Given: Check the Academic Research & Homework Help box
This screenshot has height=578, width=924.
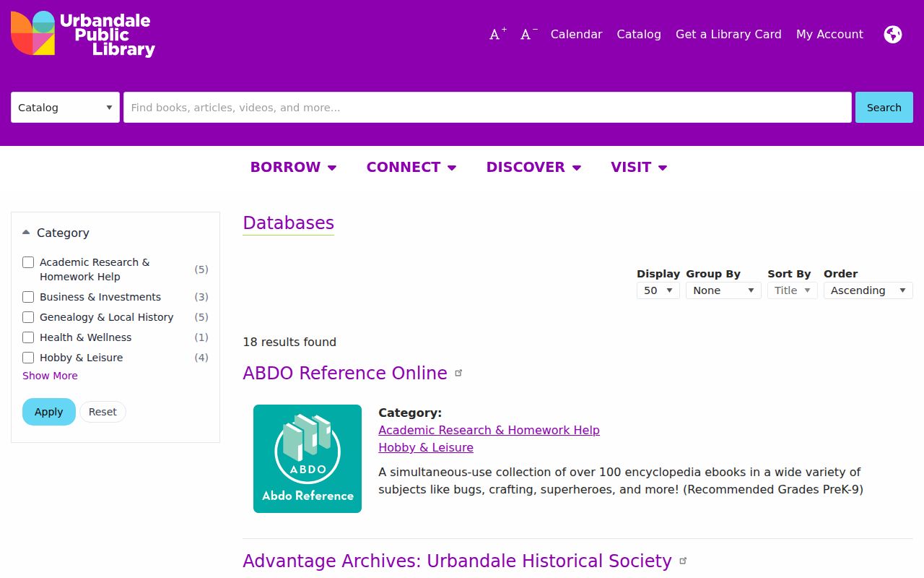Looking at the screenshot, I should coord(28,262).
